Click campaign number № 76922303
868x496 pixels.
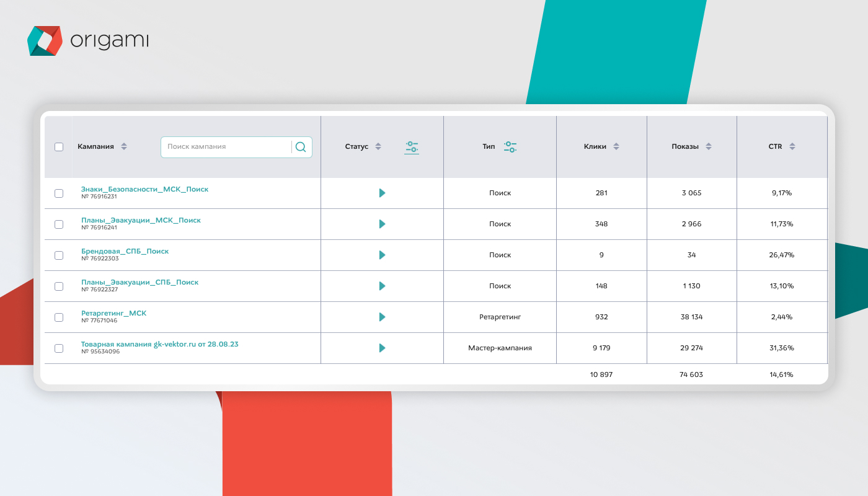click(100, 259)
